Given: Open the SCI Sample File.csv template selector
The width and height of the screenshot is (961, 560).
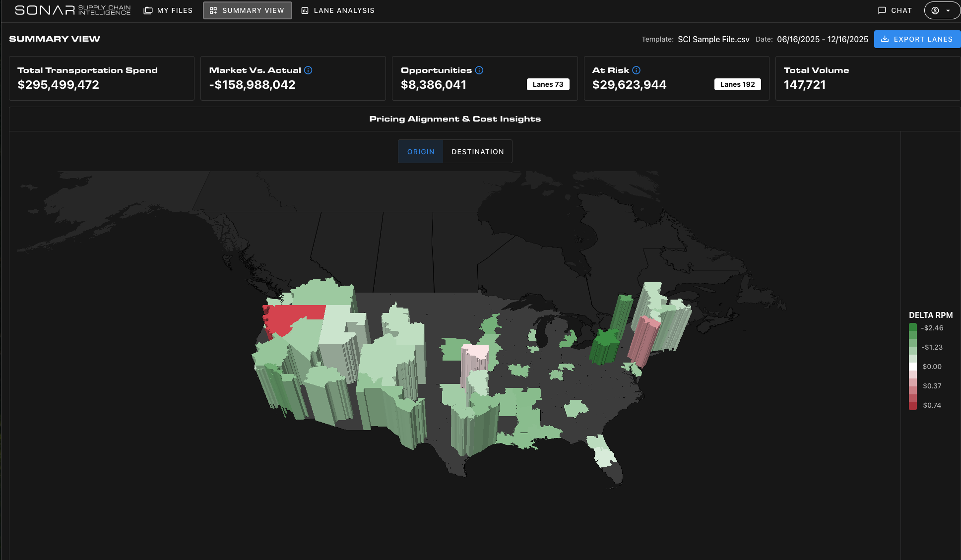Looking at the screenshot, I should 713,39.
